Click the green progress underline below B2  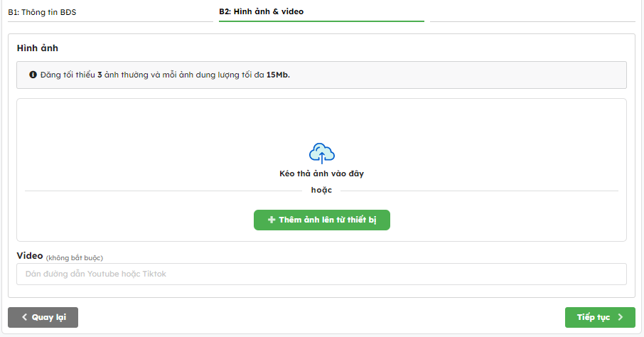point(321,22)
